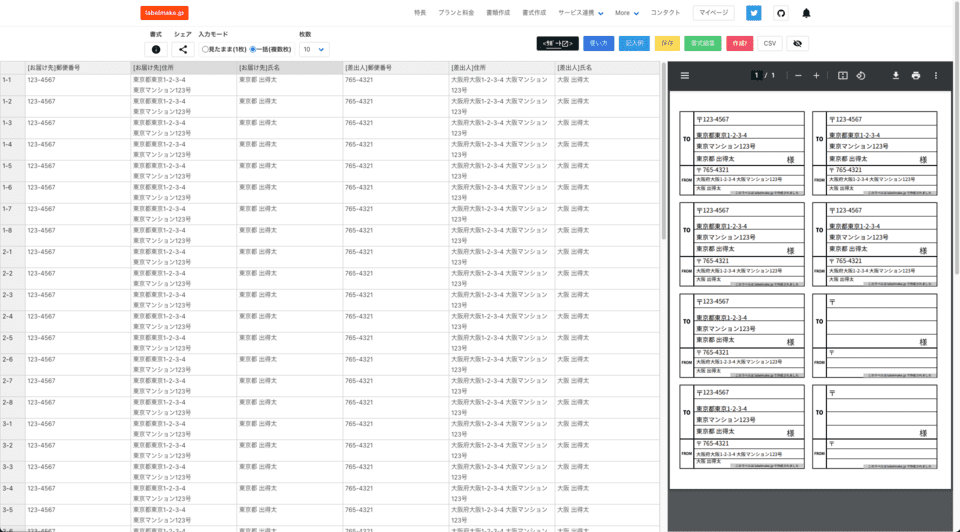Click the CSV button
960x532 pixels.
click(x=770, y=43)
